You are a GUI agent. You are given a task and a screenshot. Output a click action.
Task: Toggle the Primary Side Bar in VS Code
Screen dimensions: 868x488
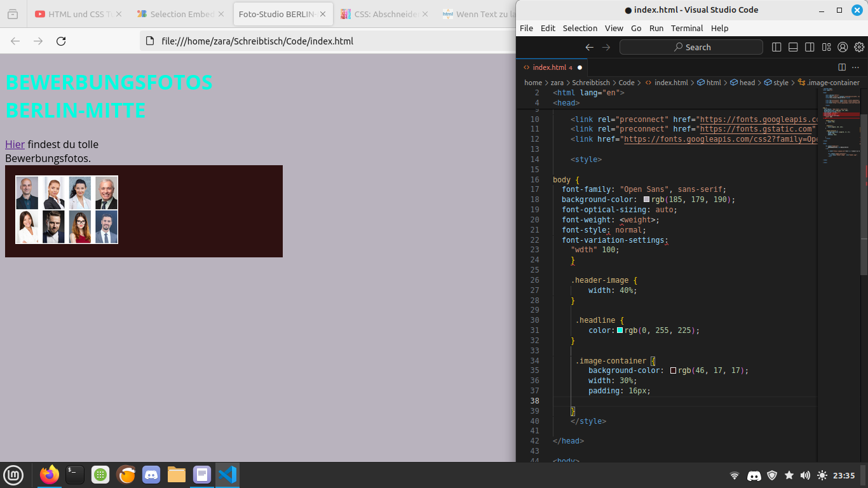pos(776,47)
